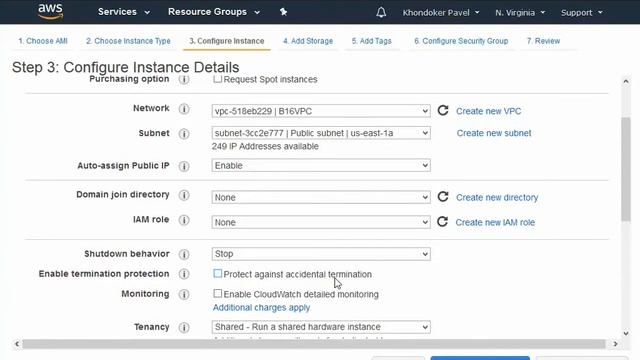640x360 pixels.
Task: Show info icon for Auto-assign Public IP
Action: (x=184, y=166)
